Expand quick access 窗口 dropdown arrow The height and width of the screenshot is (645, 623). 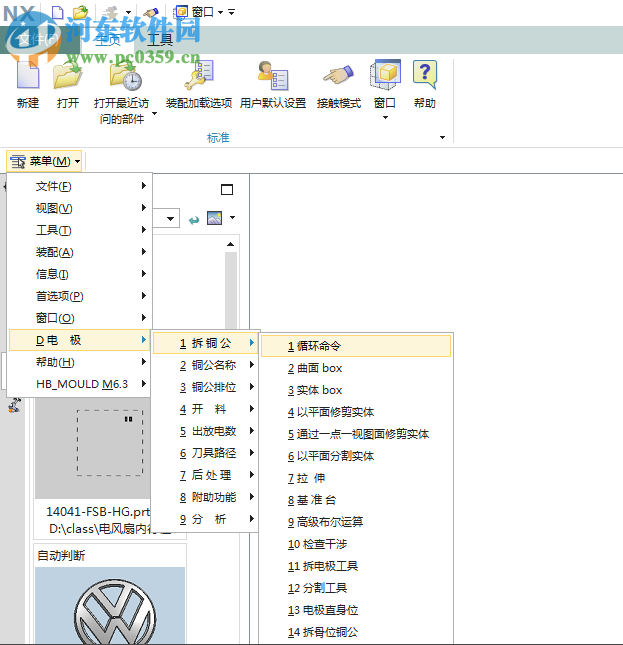coord(220,12)
